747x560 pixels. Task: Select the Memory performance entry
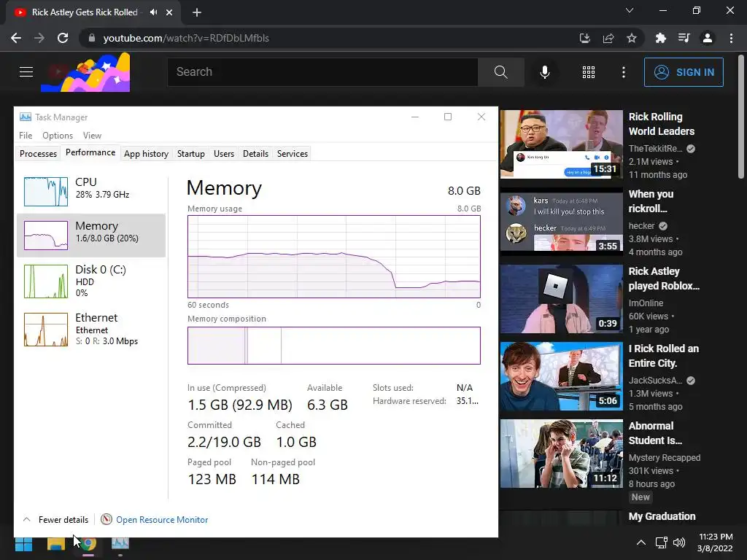91,236
